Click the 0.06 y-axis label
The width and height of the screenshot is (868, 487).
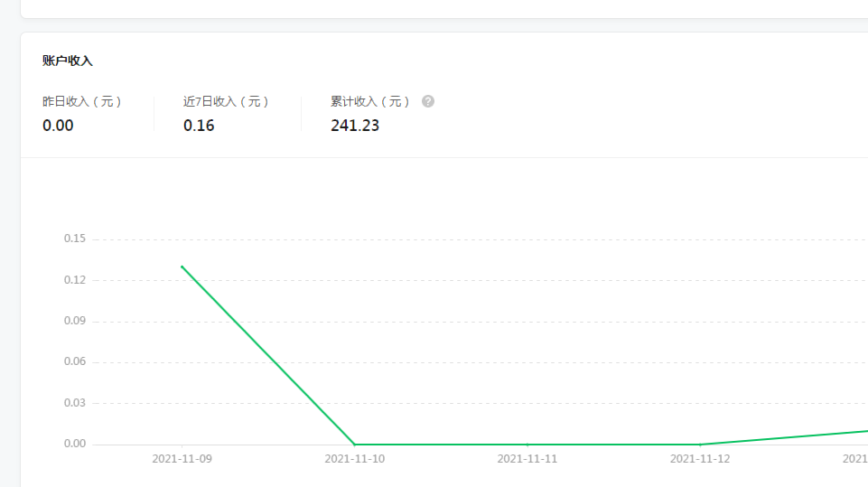(75, 362)
